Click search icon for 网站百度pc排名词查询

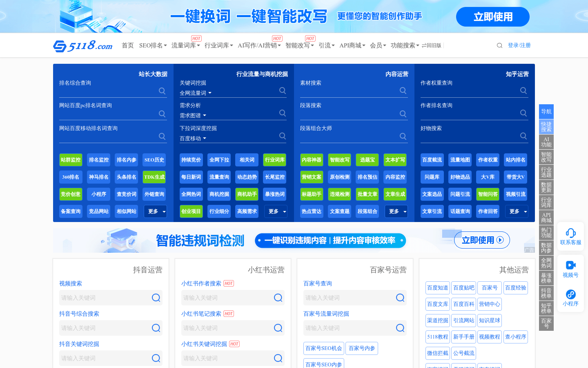[162, 114]
